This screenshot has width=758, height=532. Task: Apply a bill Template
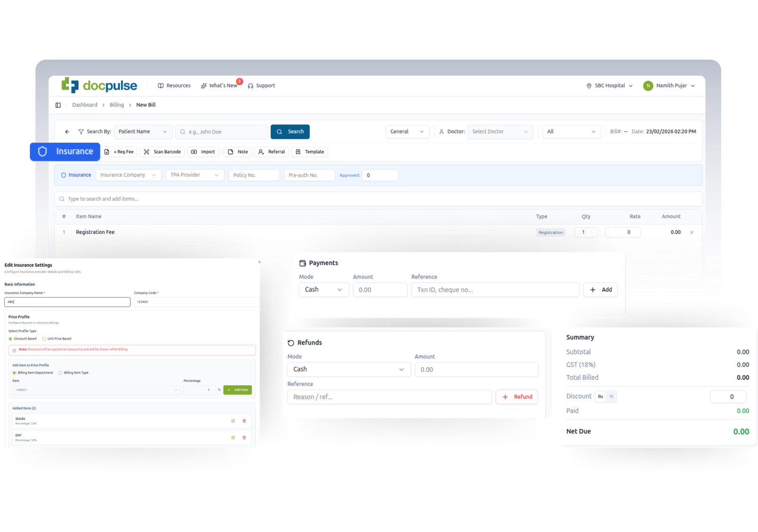(309, 152)
